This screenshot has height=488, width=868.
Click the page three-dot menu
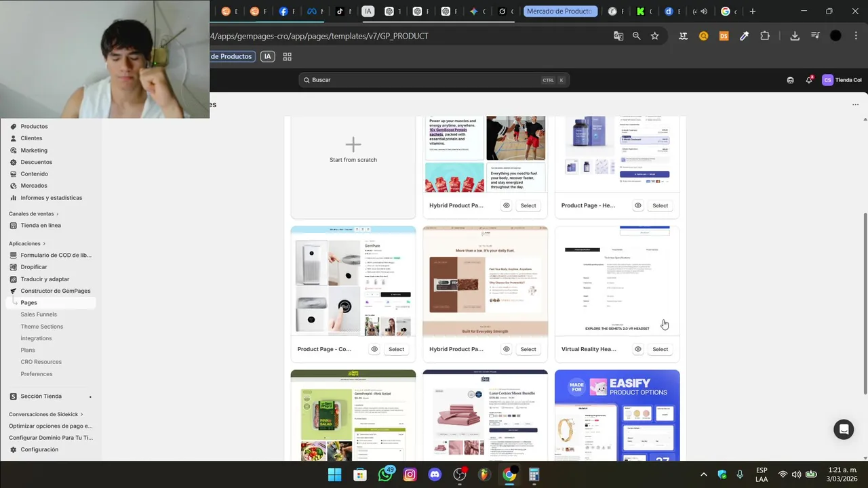click(x=855, y=105)
